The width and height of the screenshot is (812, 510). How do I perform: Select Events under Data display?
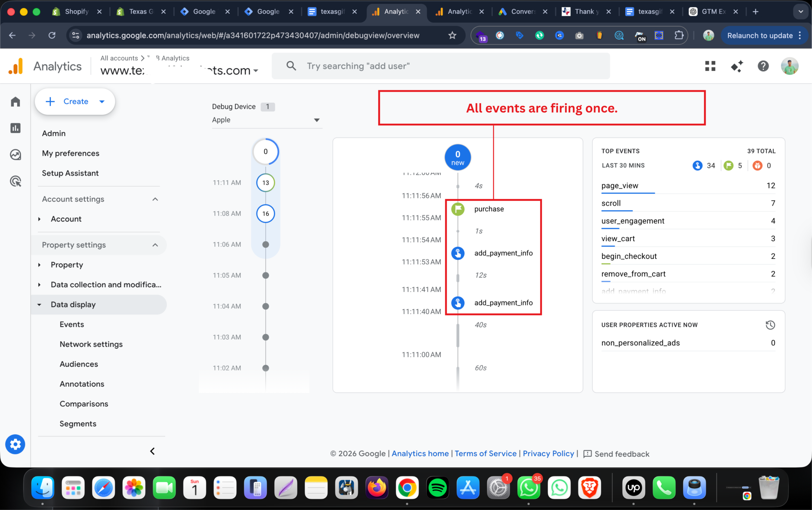click(x=72, y=324)
